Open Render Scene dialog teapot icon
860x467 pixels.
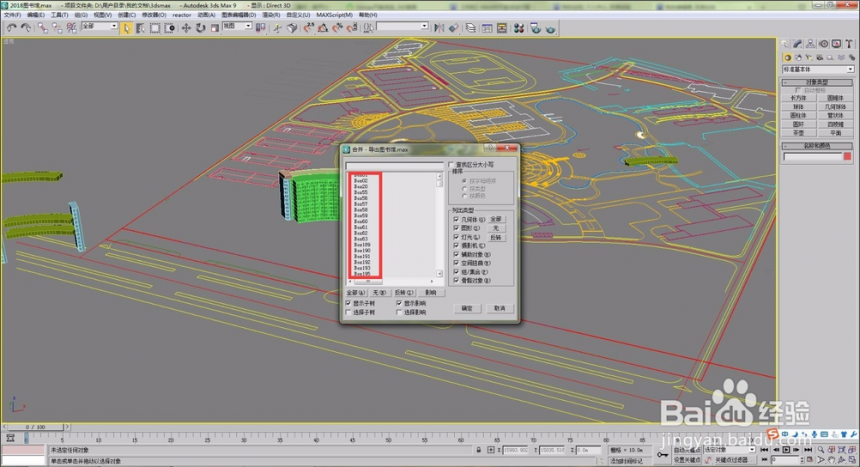click(x=535, y=28)
